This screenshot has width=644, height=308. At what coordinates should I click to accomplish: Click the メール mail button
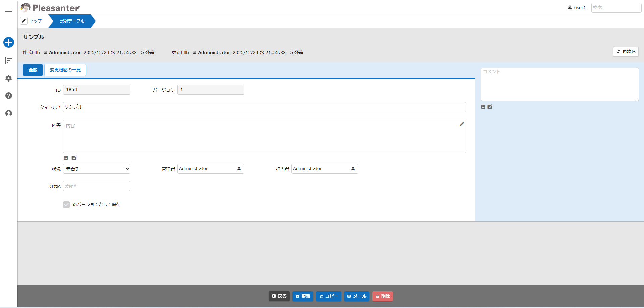click(x=357, y=296)
